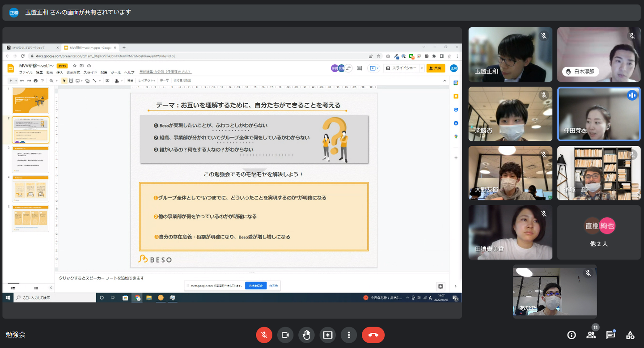Open the last edit history link

coord(165,72)
